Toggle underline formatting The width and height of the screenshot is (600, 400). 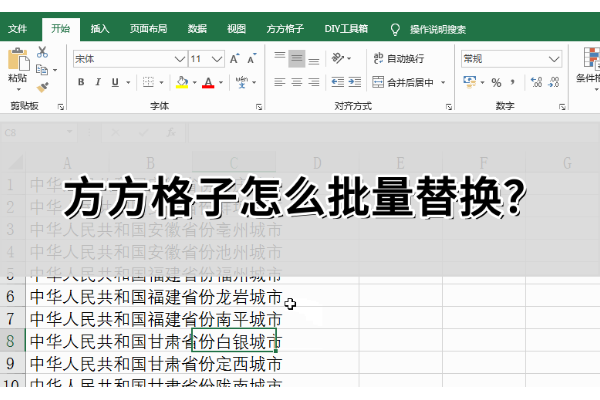coord(115,82)
